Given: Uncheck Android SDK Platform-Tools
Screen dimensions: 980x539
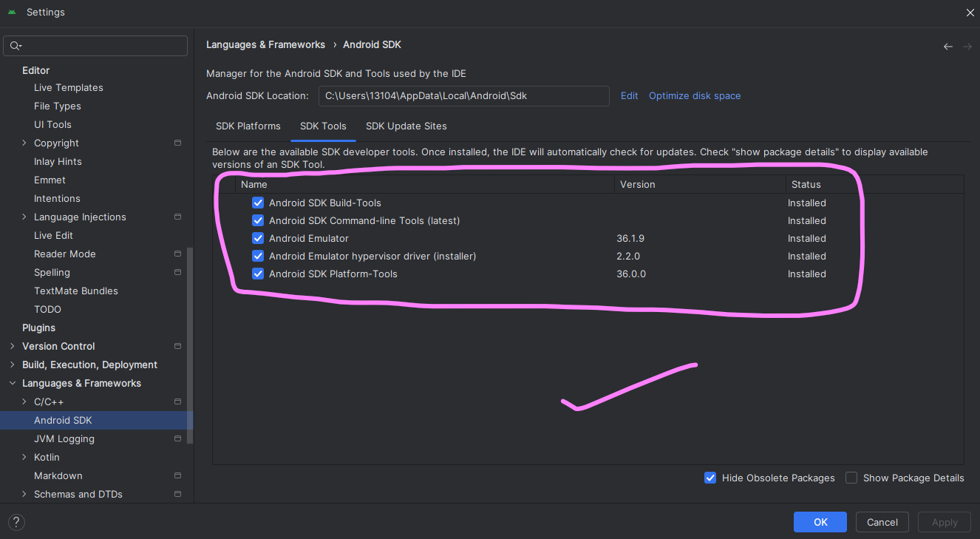Looking at the screenshot, I should point(258,274).
